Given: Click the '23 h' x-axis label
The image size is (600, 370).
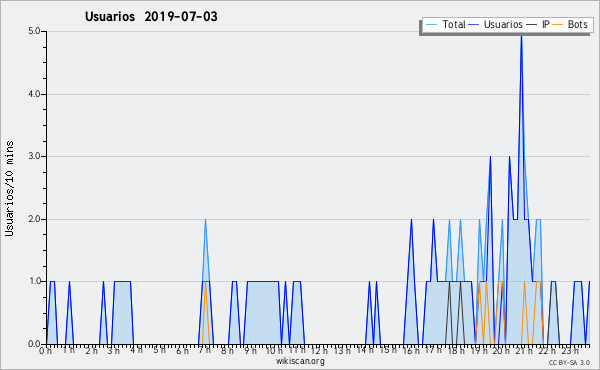Looking at the screenshot, I should point(570,350).
